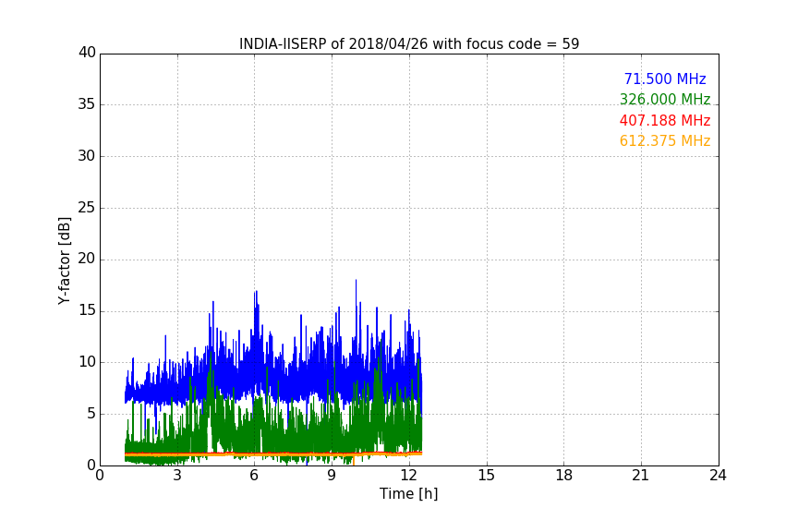
Task: Click the x-axis tick label 24
Action: (x=718, y=476)
